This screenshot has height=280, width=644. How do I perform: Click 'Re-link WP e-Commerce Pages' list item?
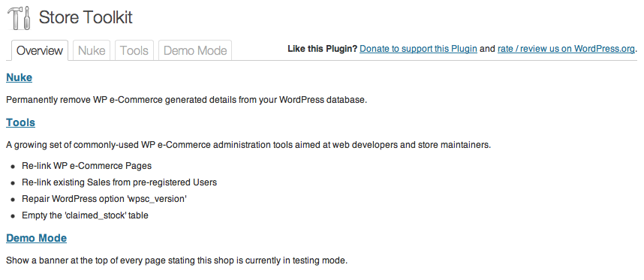86,166
